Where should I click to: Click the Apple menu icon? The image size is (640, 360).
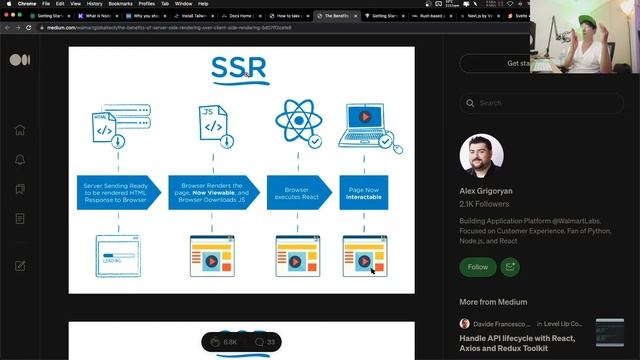click(9, 4)
